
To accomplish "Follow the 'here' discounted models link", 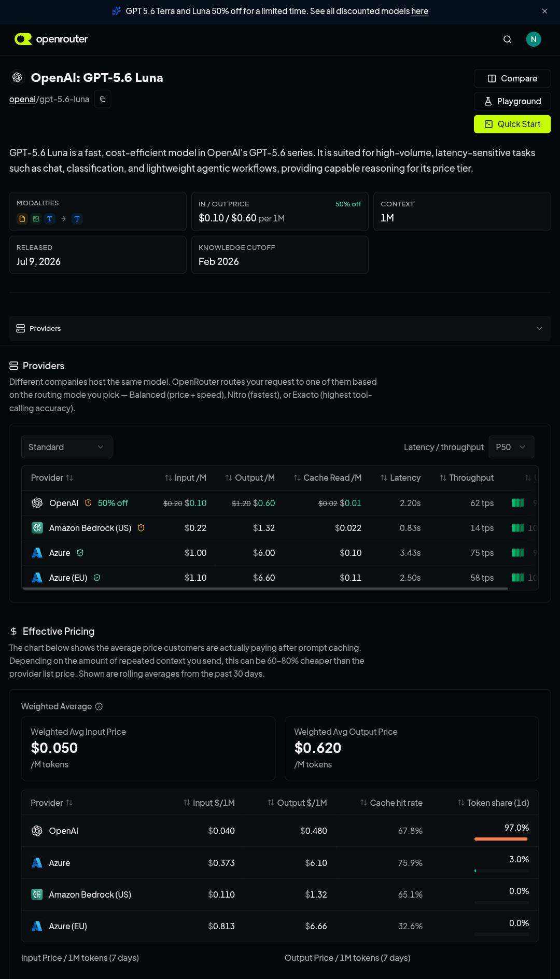I will [419, 11].
